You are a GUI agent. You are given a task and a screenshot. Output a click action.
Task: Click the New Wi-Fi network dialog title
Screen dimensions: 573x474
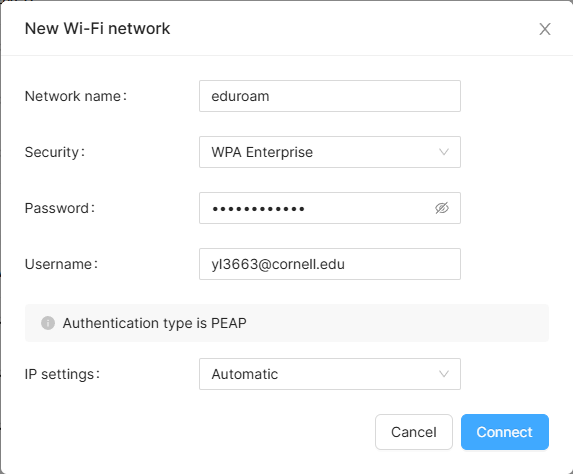(x=97, y=29)
